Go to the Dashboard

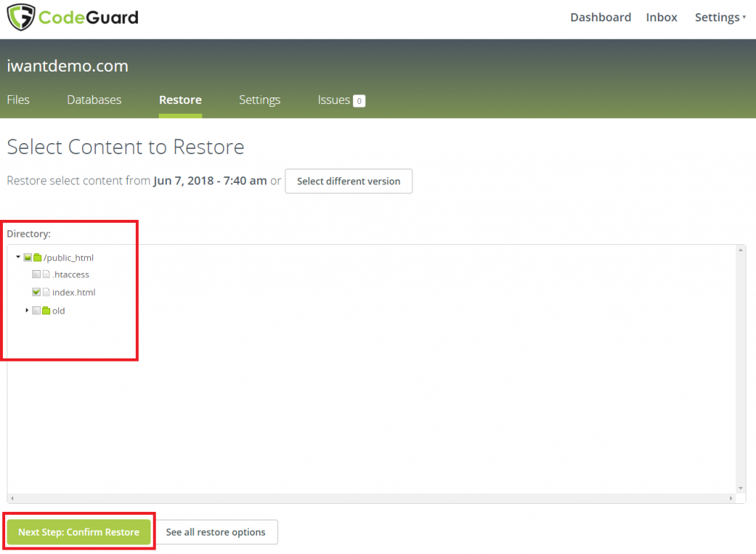pyautogui.click(x=600, y=18)
